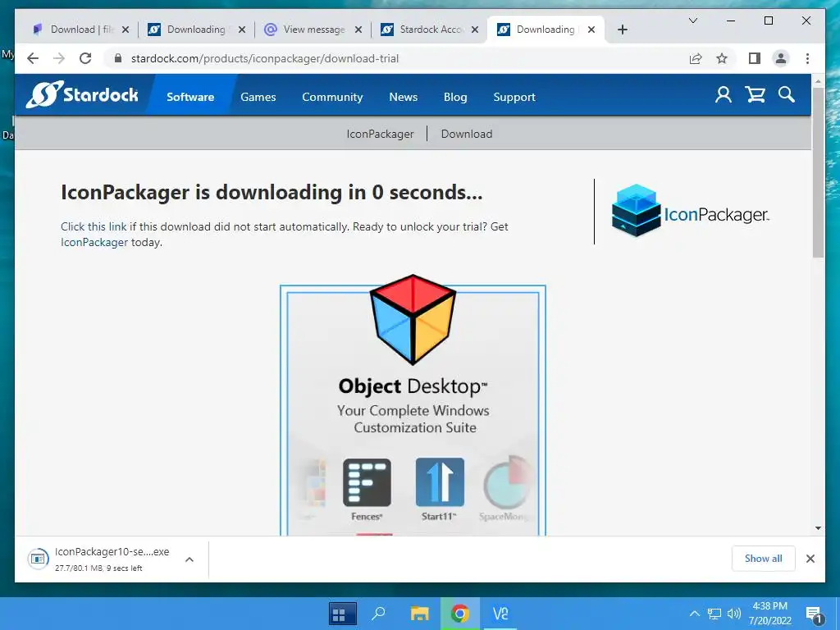Open the Games menu item

point(258,97)
